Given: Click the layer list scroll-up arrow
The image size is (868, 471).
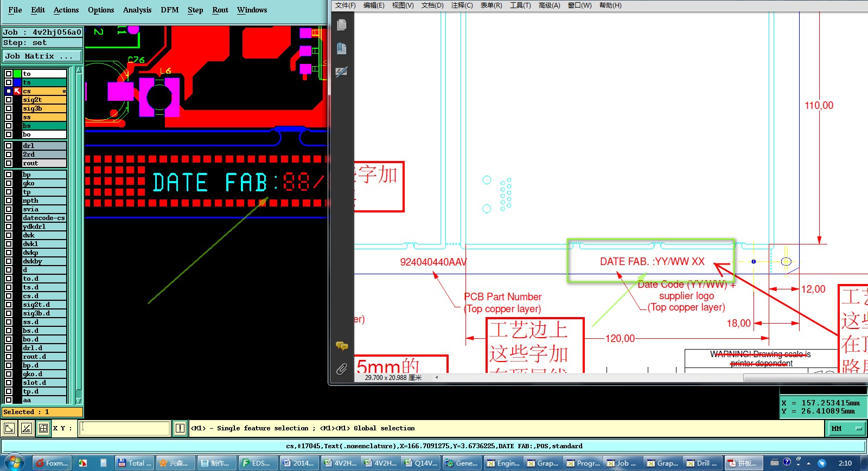Looking at the screenshot, I should pyautogui.click(x=79, y=70).
